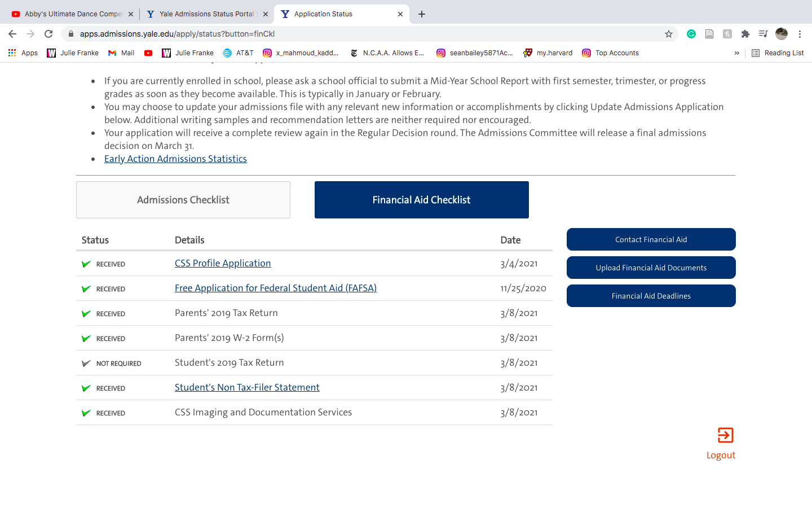Click the browser forward arrow
Image resolution: width=812 pixels, height=508 pixels.
[30, 34]
